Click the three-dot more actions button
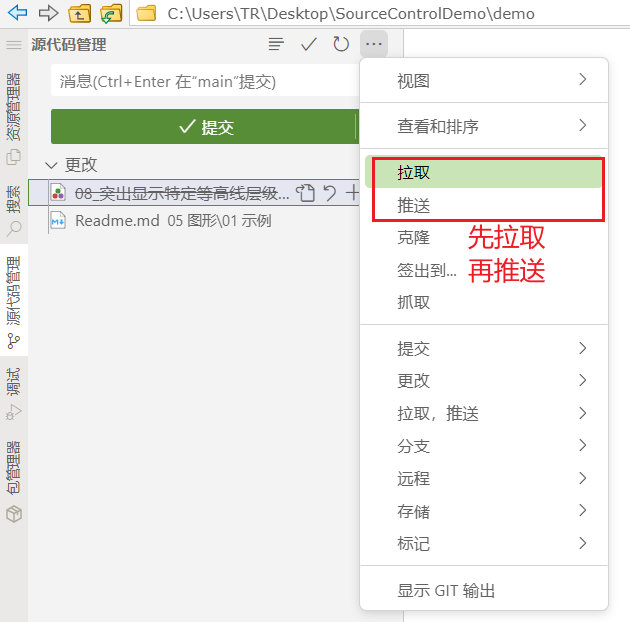Viewport: 630px width, 622px height. tap(373, 44)
